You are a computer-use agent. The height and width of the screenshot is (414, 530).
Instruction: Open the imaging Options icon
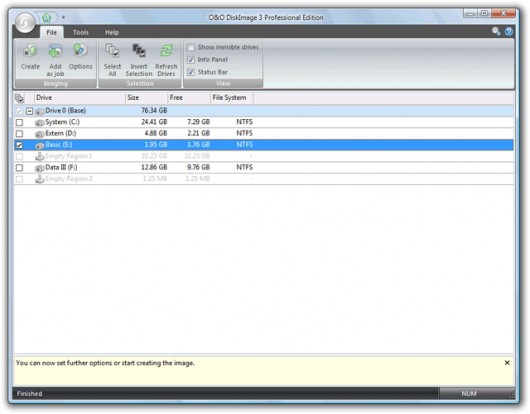[80, 50]
